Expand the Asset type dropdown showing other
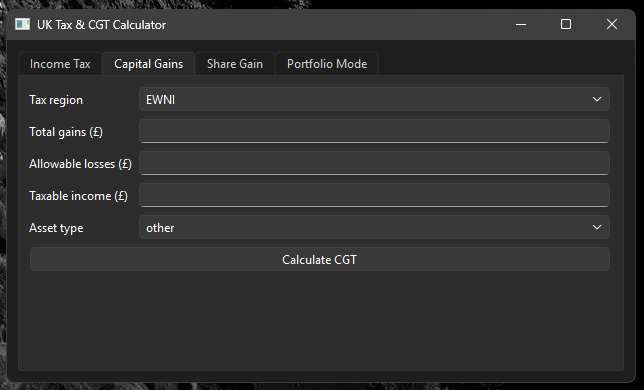The height and width of the screenshot is (390, 644). tap(374, 227)
